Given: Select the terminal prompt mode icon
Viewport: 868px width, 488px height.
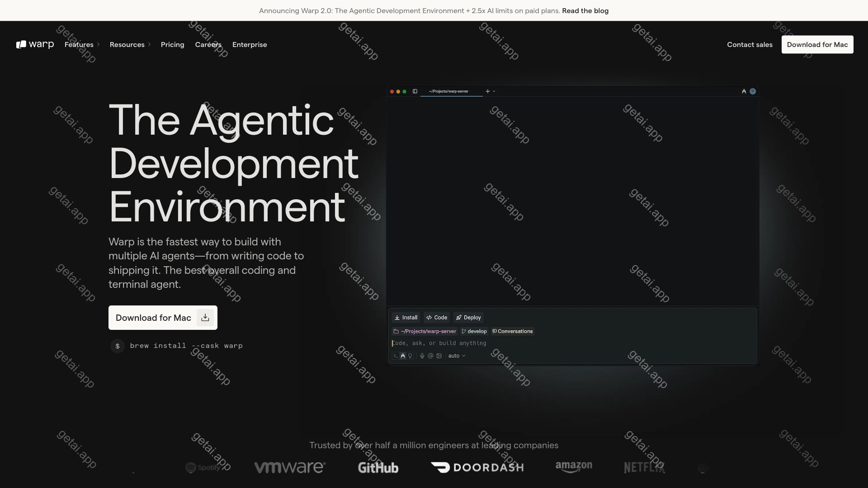Looking at the screenshot, I should [396, 356].
